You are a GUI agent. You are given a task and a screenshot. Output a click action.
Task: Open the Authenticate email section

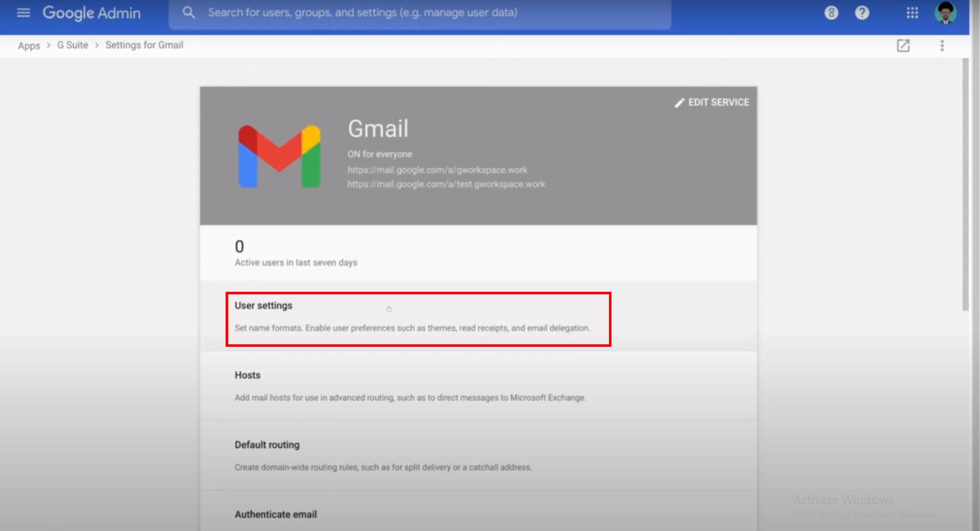point(276,514)
